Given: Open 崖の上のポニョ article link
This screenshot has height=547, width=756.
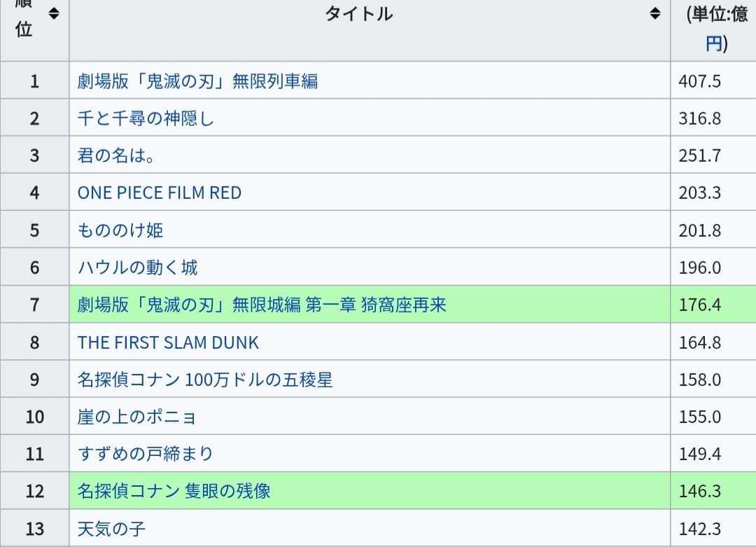Looking at the screenshot, I should [137, 417].
